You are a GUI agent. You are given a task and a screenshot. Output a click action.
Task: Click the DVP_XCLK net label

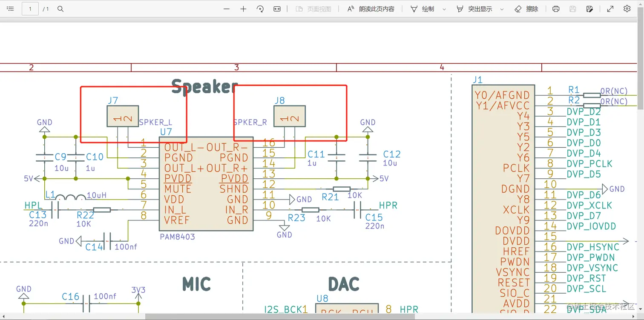(589, 206)
